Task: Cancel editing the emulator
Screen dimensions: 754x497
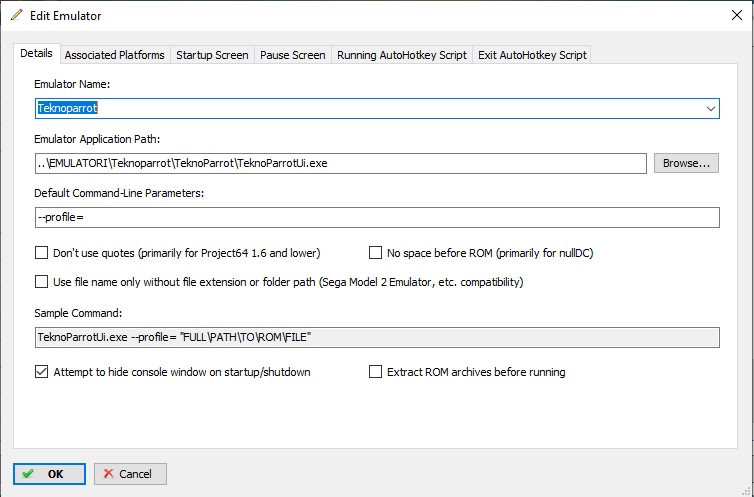Action: pos(130,474)
